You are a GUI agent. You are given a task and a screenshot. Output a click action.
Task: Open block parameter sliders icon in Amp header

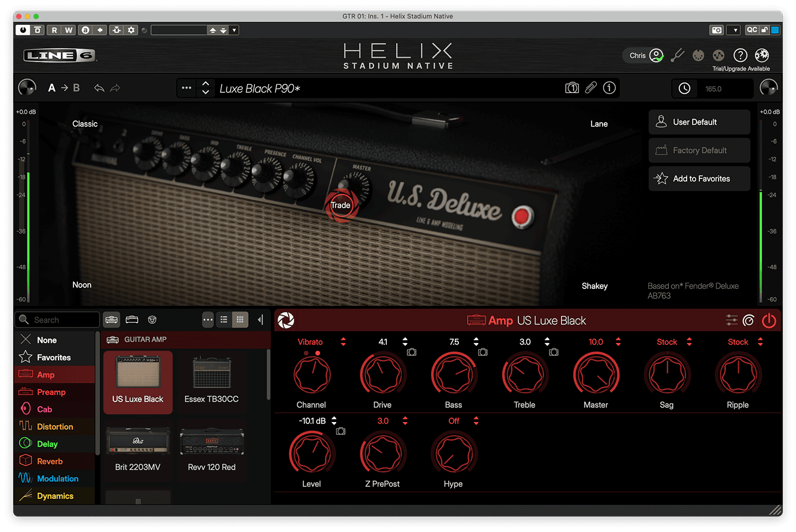[732, 320]
